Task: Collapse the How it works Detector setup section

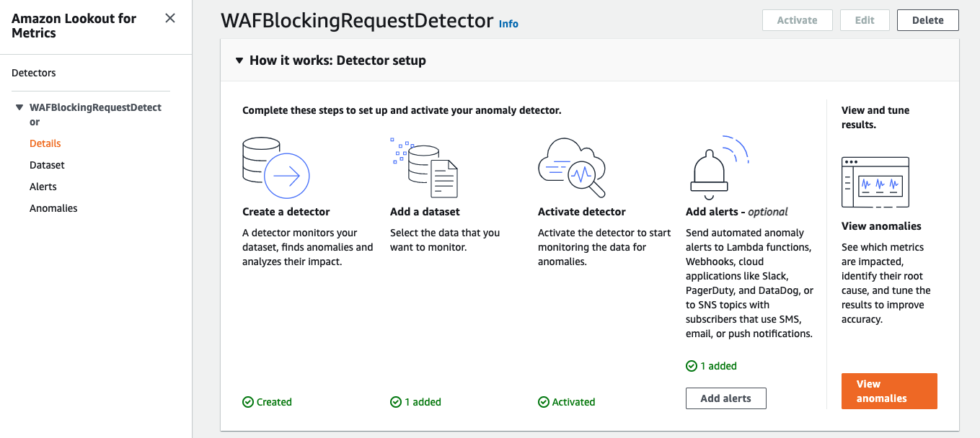Action: pos(239,61)
